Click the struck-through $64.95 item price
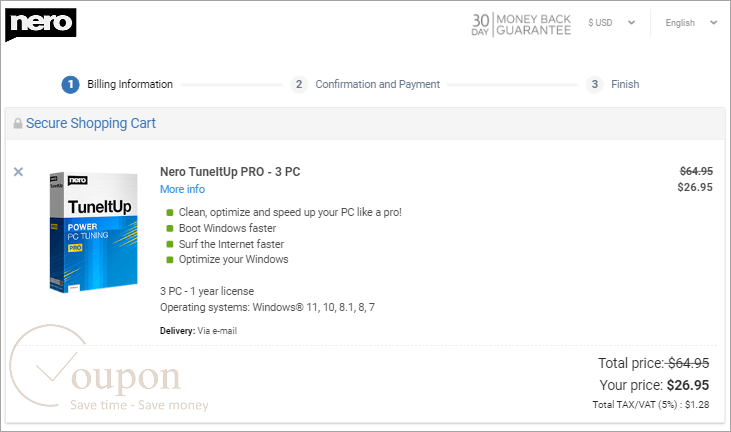731x432 pixels. coord(696,171)
